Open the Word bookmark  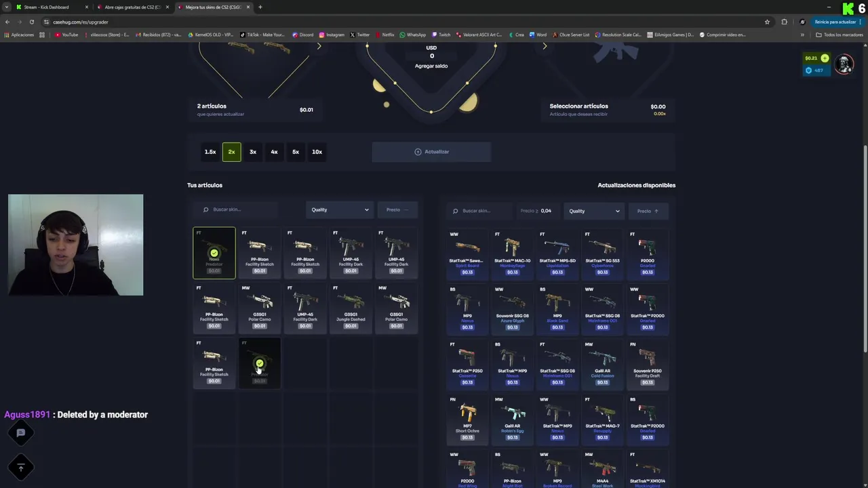538,35
